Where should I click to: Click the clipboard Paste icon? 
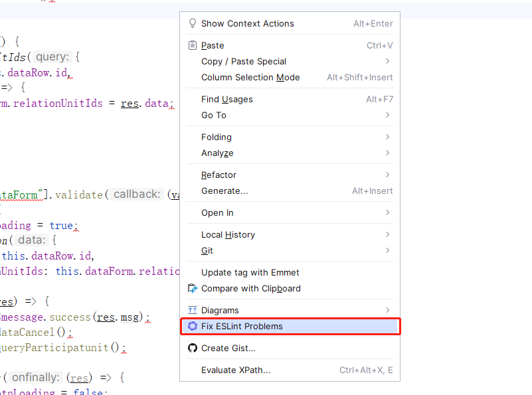193,45
